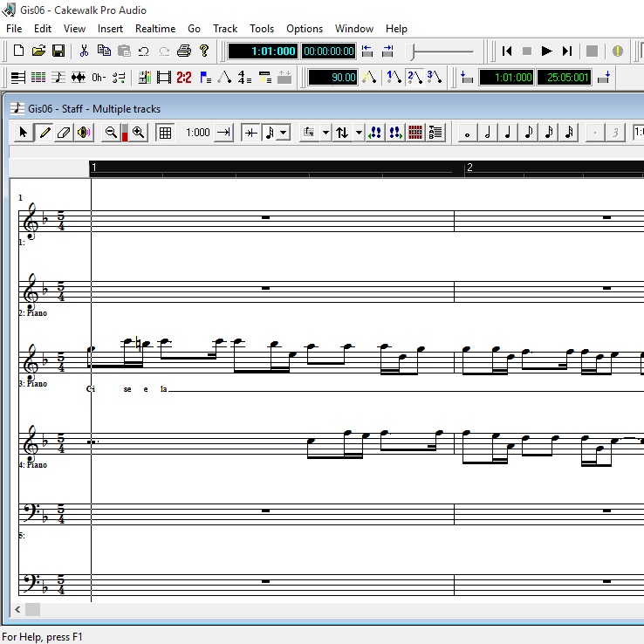
Task: Open the Track menu
Action: click(x=225, y=29)
